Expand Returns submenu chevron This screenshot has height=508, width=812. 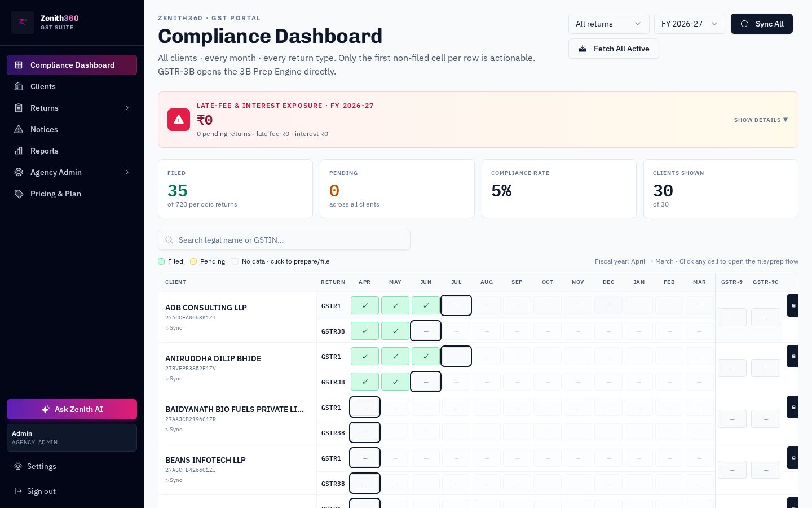pos(127,108)
